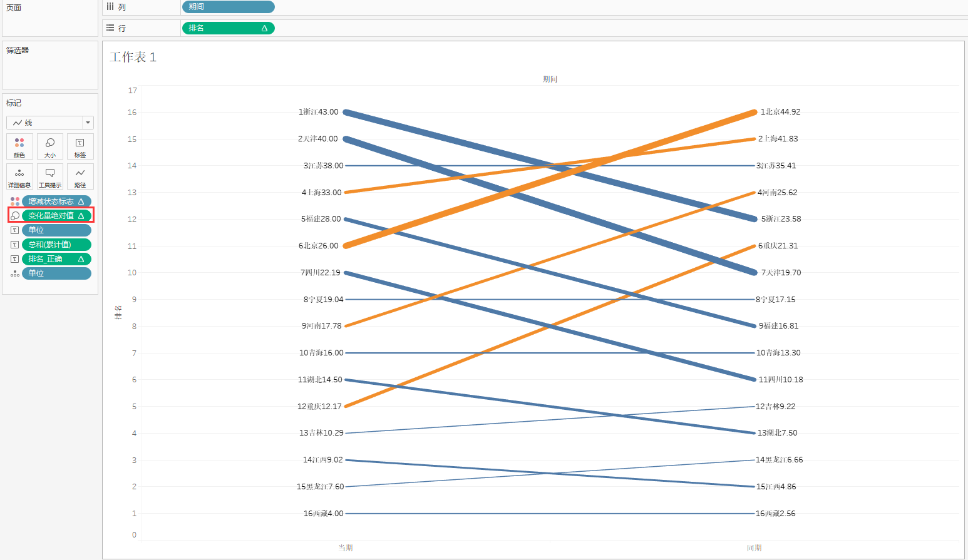
Task: Click the label icon beside 排名_正确
Action: [x=15, y=259]
